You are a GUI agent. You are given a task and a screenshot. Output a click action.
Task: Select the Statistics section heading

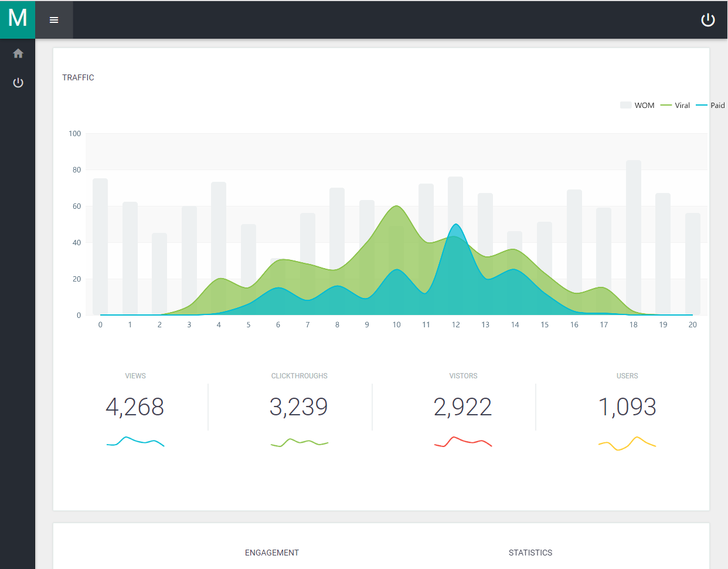pos(530,553)
